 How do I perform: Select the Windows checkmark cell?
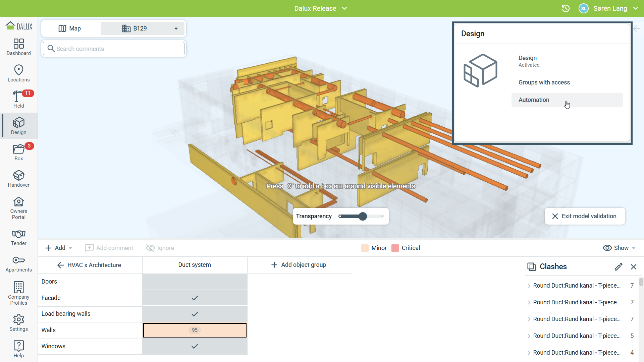point(195,346)
